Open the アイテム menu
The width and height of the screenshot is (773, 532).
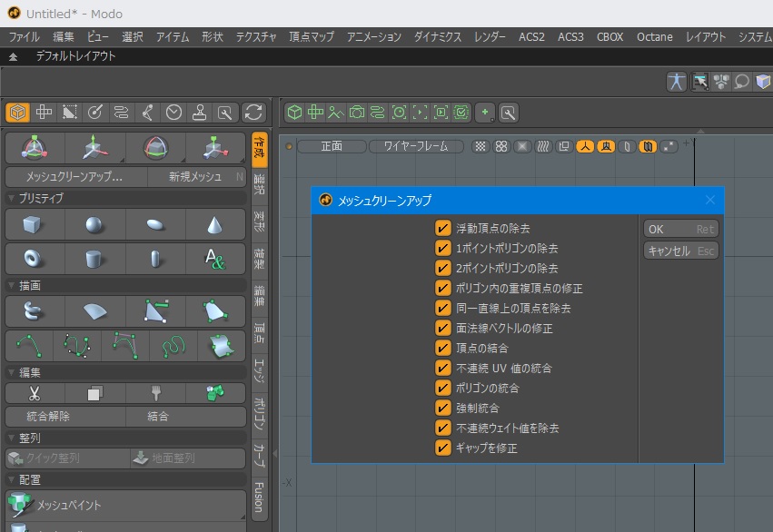coord(173,37)
